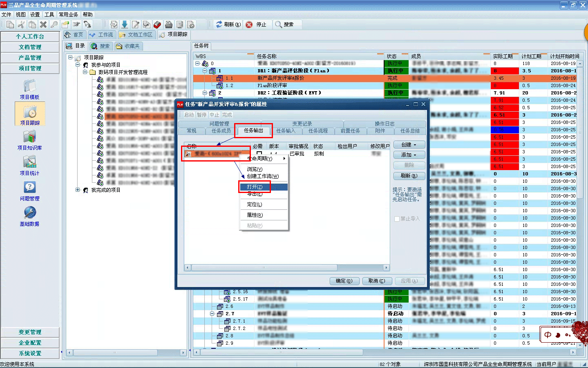Open the 添加 dropdown button

(x=409, y=155)
